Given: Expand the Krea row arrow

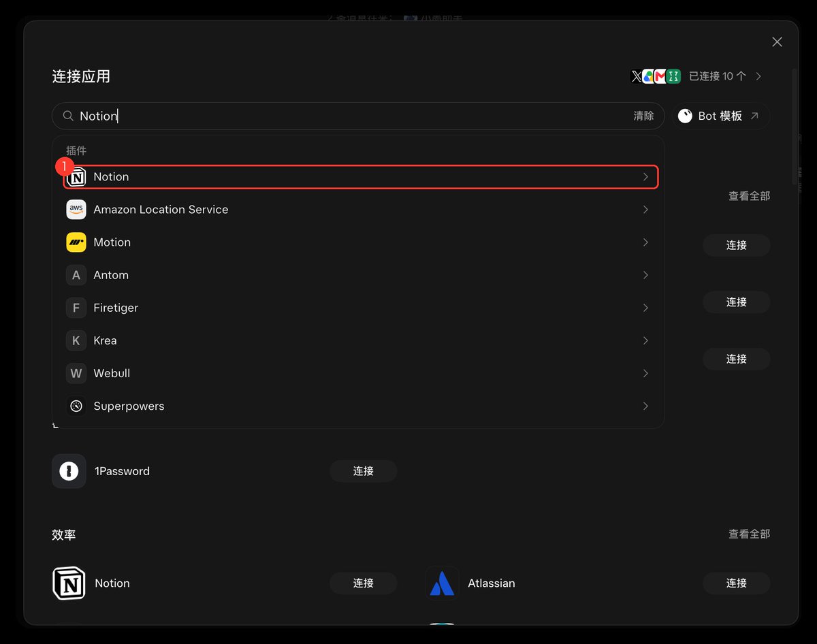Looking at the screenshot, I should click(x=645, y=340).
